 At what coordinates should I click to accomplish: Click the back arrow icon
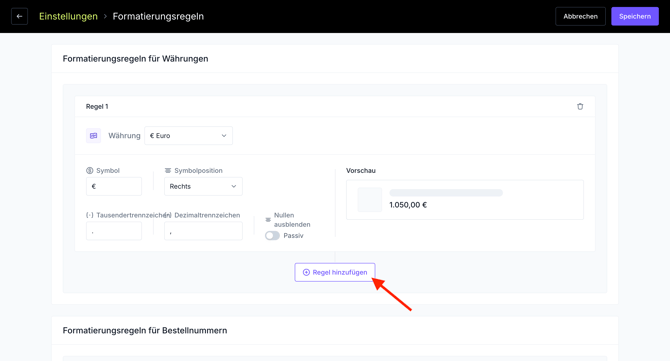[x=19, y=16]
